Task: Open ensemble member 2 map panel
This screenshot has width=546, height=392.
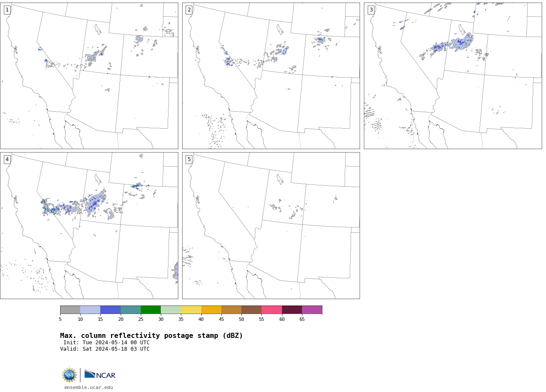Action: (x=271, y=76)
